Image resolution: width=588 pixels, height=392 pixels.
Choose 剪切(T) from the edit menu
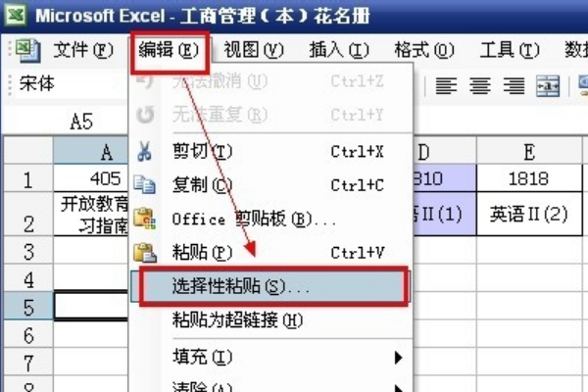click(x=270, y=152)
